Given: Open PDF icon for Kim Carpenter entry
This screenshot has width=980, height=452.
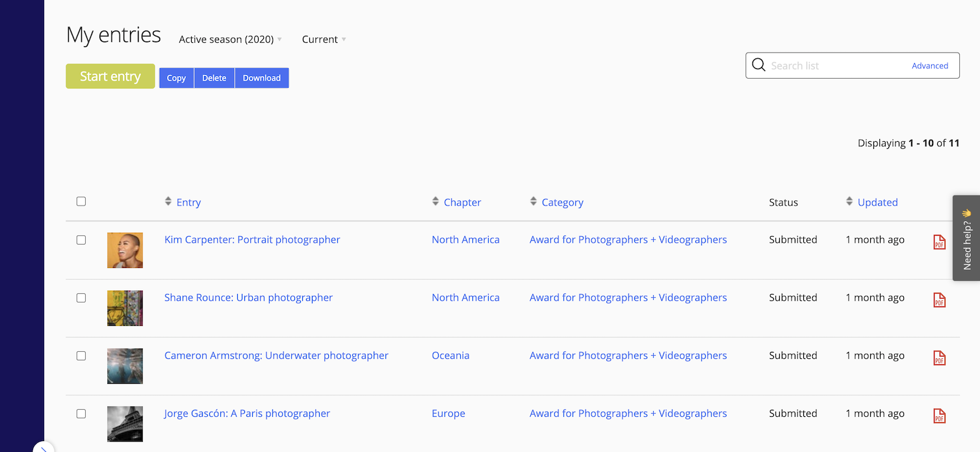Looking at the screenshot, I should coord(939,242).
